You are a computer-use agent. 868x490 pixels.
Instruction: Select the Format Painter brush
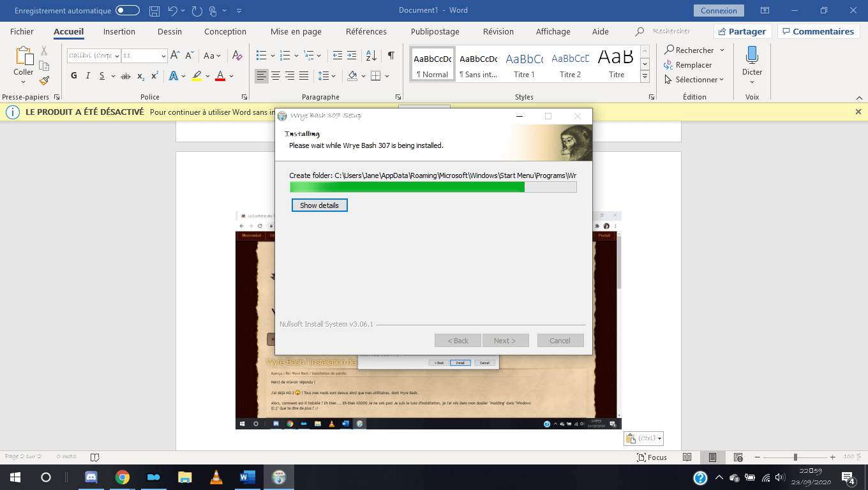tap(44, 81)
